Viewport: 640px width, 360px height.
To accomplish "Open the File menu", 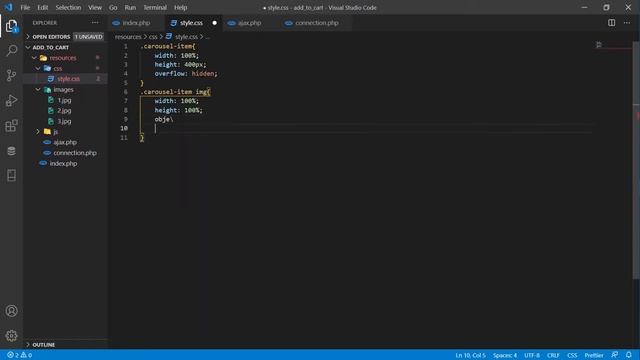I will point(25,7).
